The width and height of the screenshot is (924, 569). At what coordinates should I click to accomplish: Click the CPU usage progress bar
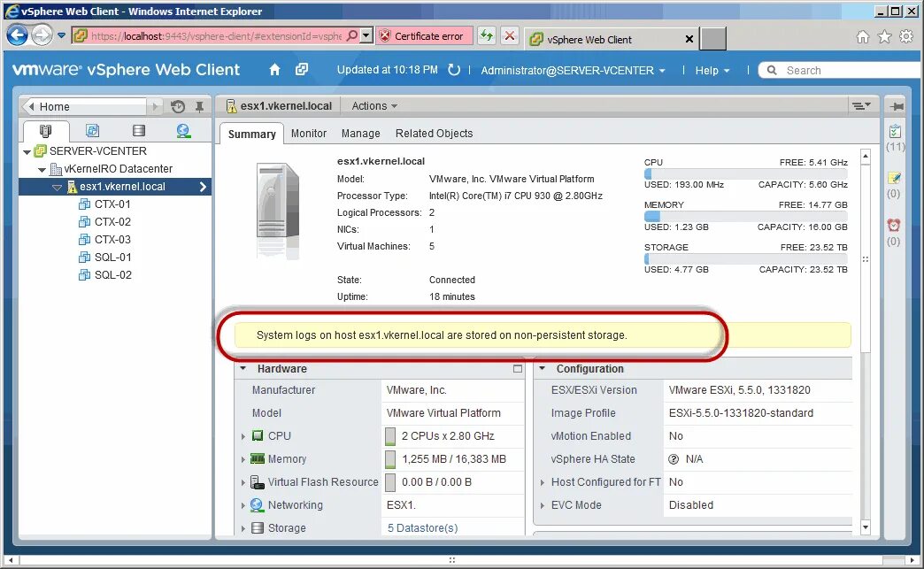(x=745, y=173)
